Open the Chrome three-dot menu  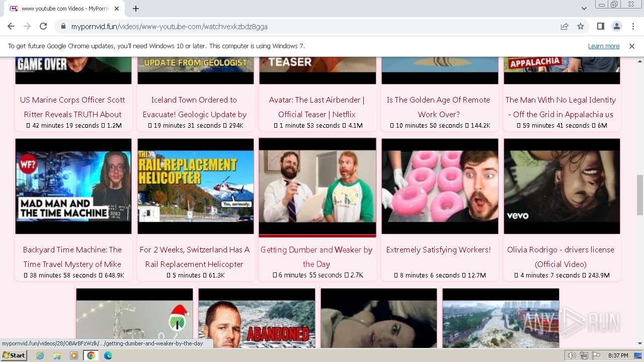coord(633,26)
